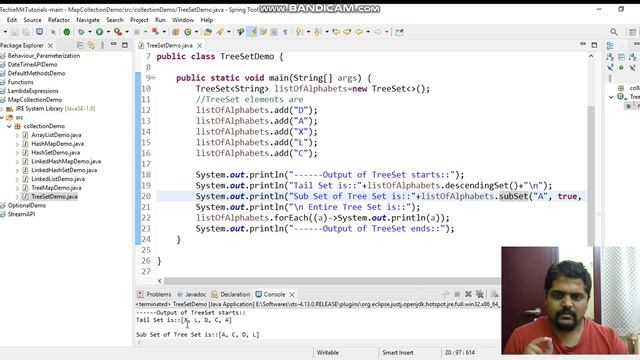
Task: Click the green Boot Dashboard circle icon
Action: (67, 32)
